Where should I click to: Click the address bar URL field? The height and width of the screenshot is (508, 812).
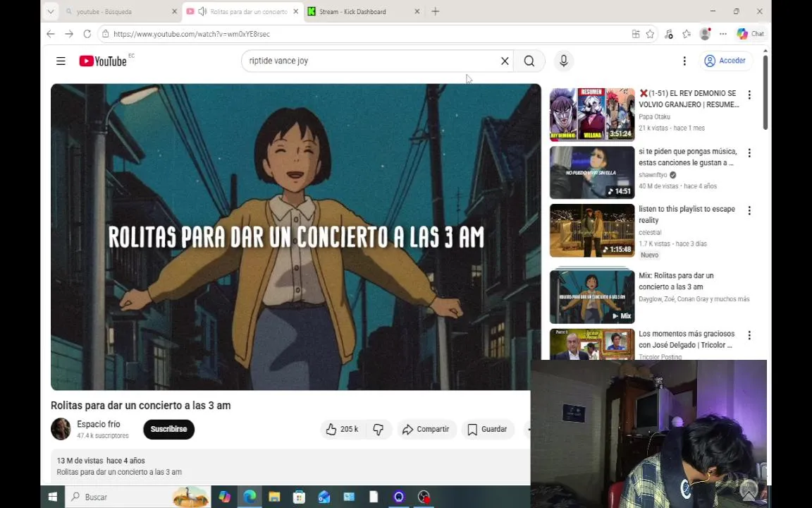click(362, 34)
